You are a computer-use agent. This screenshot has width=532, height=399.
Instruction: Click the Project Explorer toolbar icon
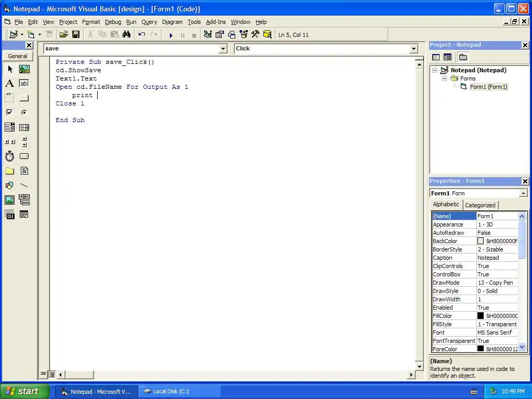208,34
